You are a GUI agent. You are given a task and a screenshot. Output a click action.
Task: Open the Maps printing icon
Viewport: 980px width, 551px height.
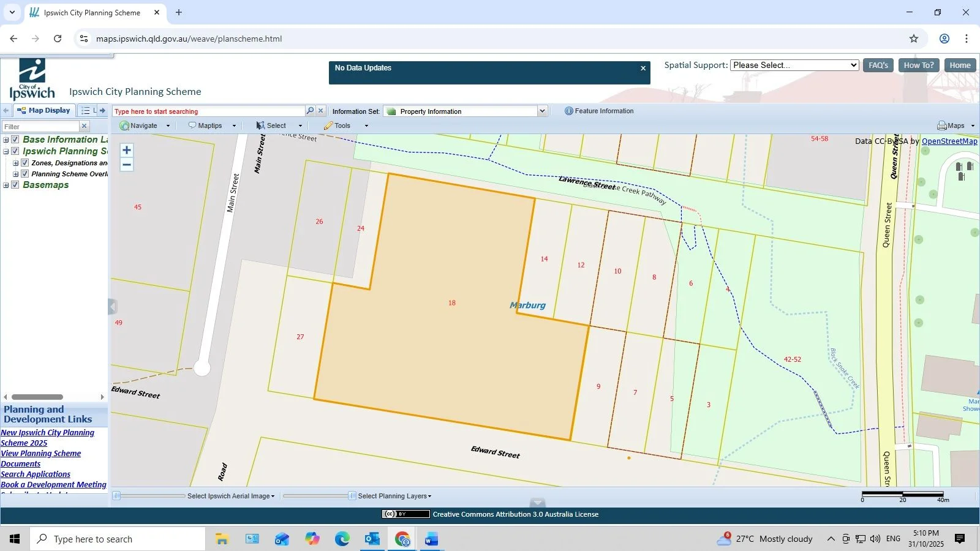(942, 126)
